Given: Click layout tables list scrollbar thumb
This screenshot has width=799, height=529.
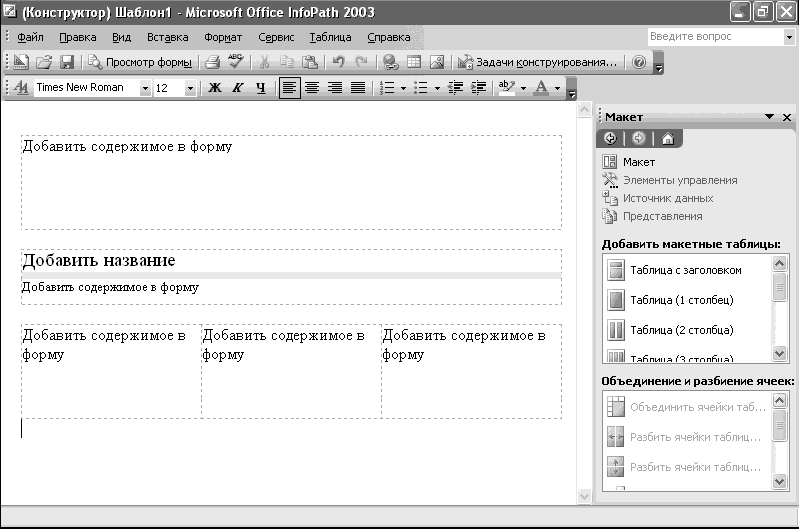Looking at the screenshot, I should pyautogui.click(x=779, y=288).
